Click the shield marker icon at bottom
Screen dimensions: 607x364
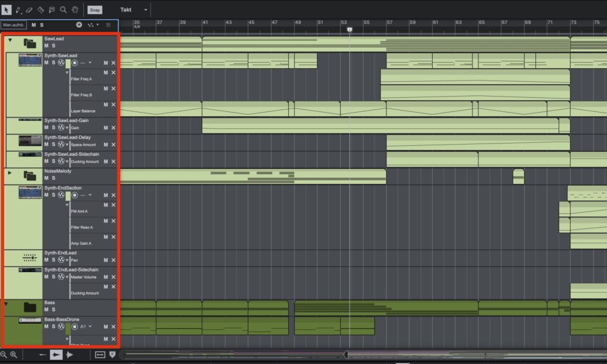(x=112, y=355)
